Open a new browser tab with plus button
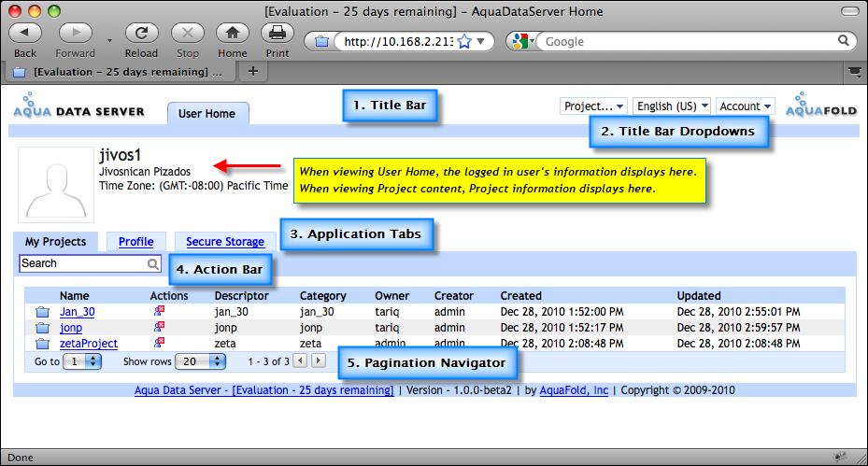The image size is (868, 466). click(253, 71)
